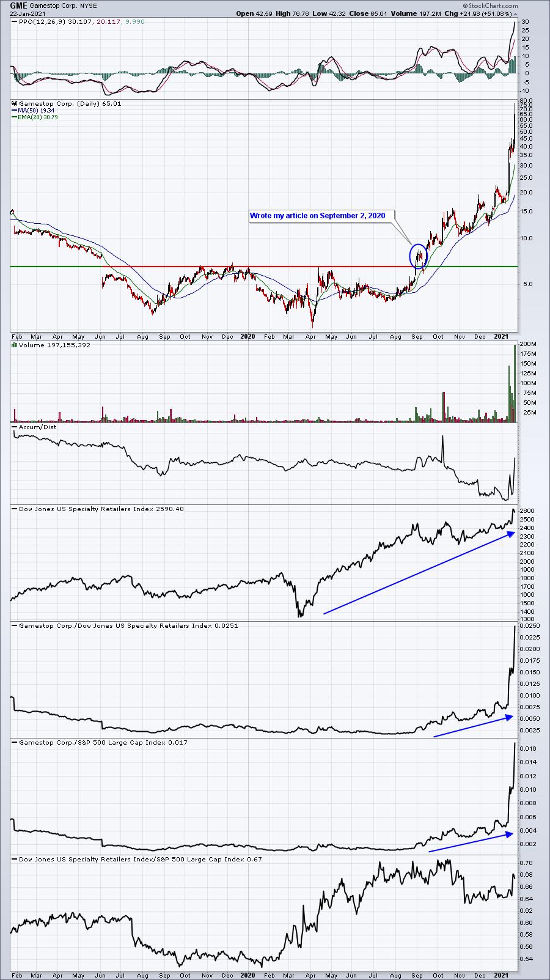Click 'Dow Jones US Specialty Retailers Index 2590.40' label
This screenshot has height=980, width=550.
coord(98,509)
